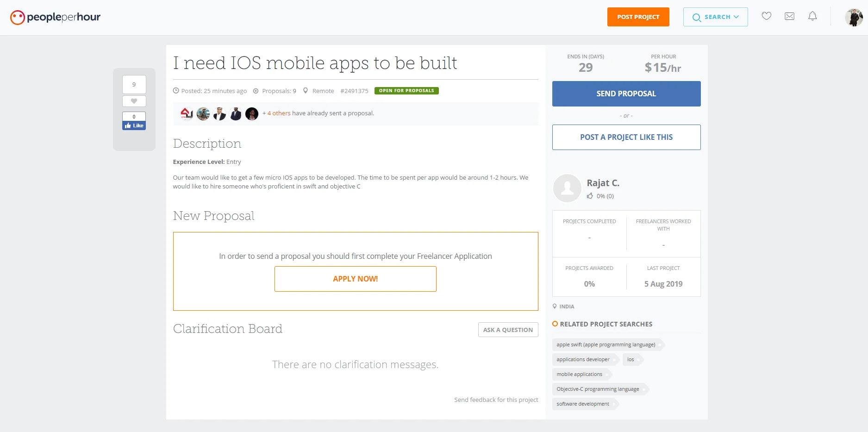Click Rajat C. placeholder avatar
The width and height of the screenshot is (868, 432).
coord(567,188)
